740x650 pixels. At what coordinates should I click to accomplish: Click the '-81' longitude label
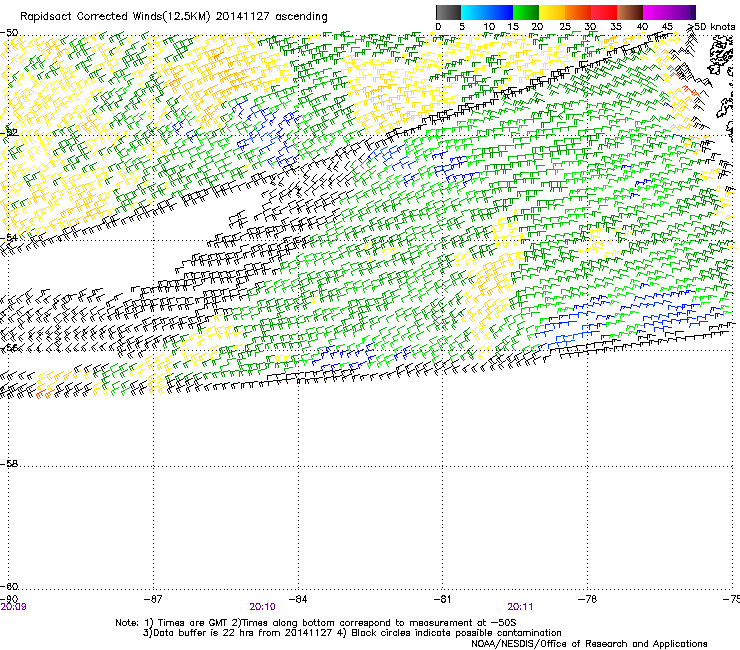click(442, 599)
